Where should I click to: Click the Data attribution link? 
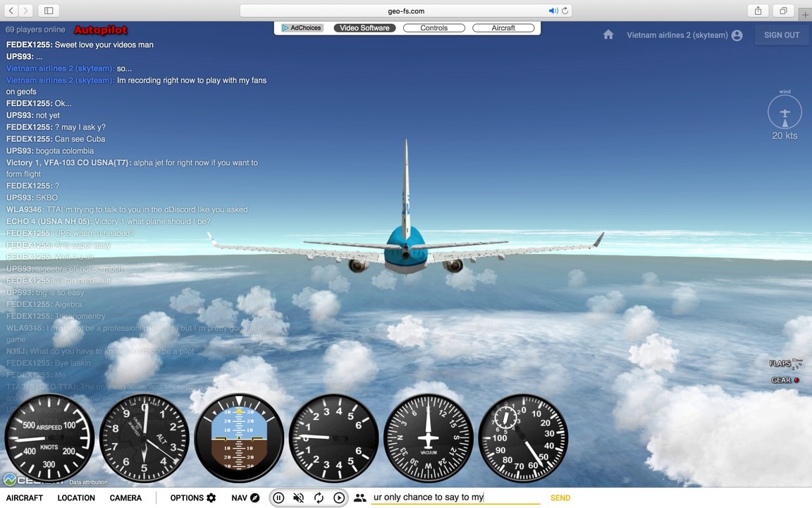[x=89, y=482]
